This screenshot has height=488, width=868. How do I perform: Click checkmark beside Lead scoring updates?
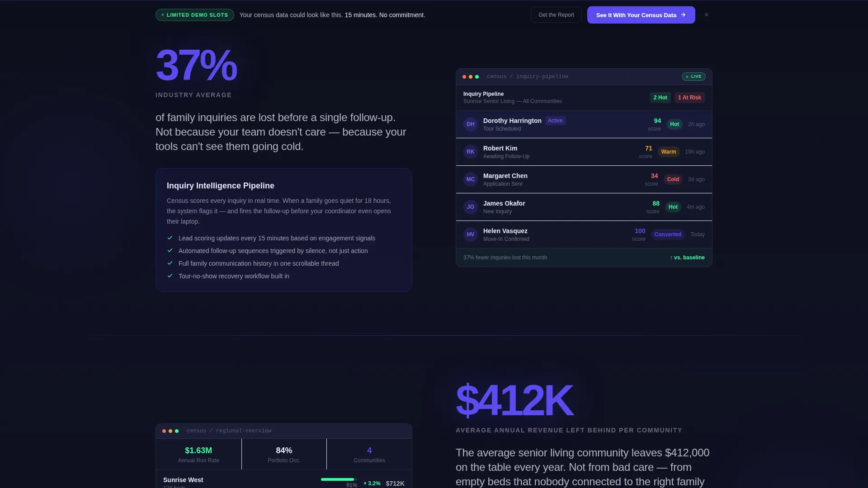[170, 238]
